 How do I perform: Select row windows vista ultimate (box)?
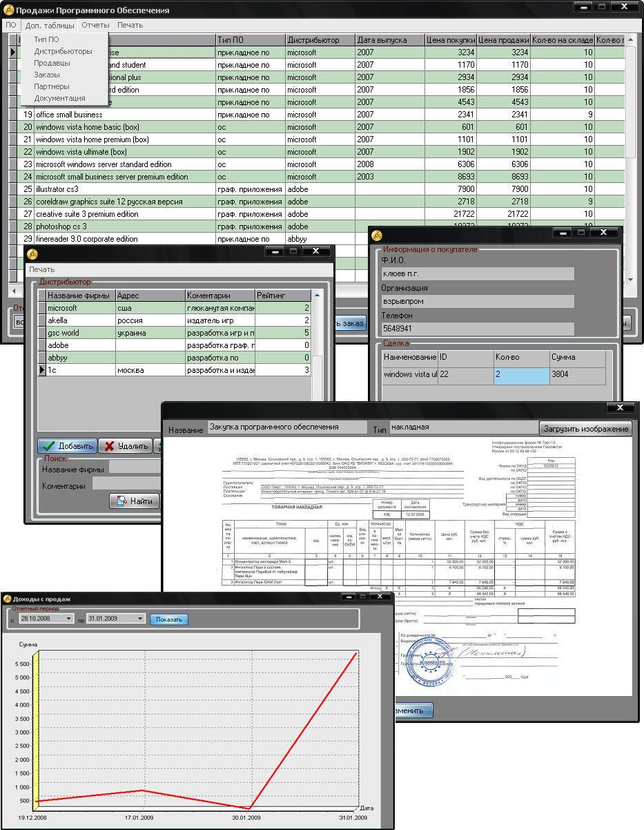(316, 152)
